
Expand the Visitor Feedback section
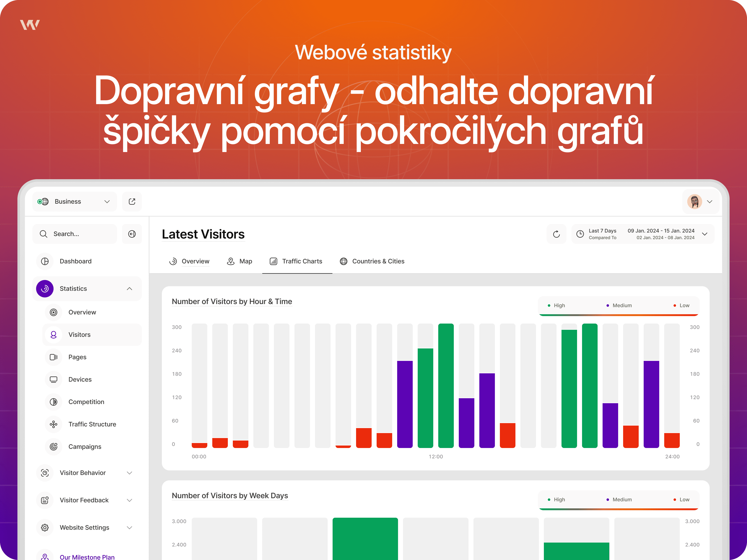[x=129, y=500]
